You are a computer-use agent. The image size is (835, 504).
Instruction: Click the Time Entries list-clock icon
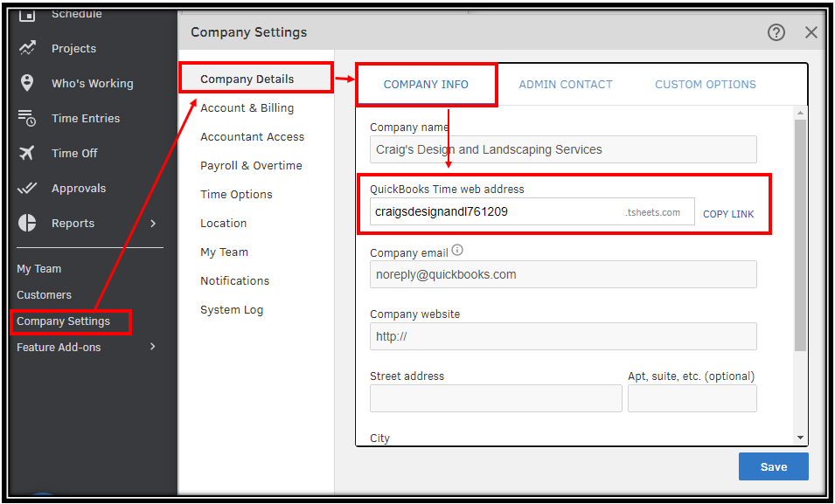pyautogui.click(x=26, y=118)
